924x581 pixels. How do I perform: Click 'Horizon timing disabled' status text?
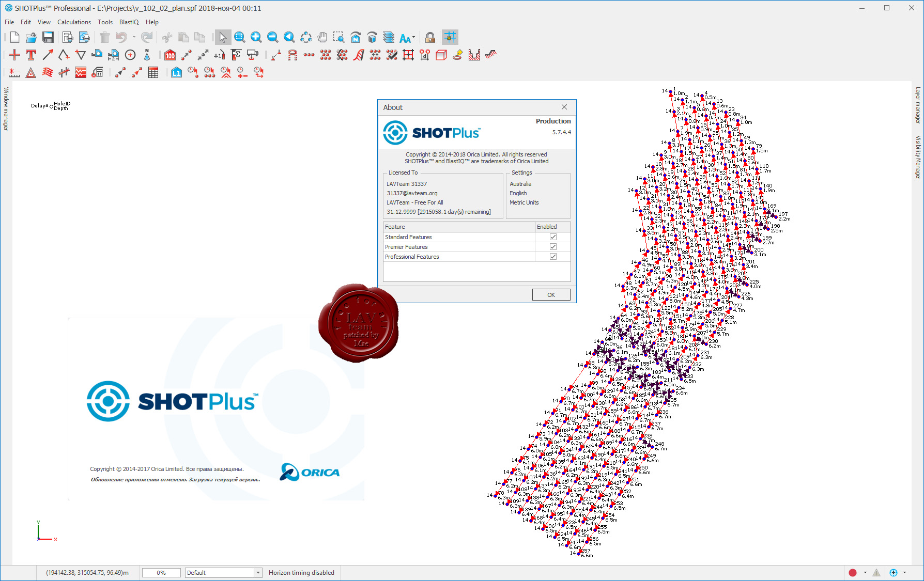point(301,573)
